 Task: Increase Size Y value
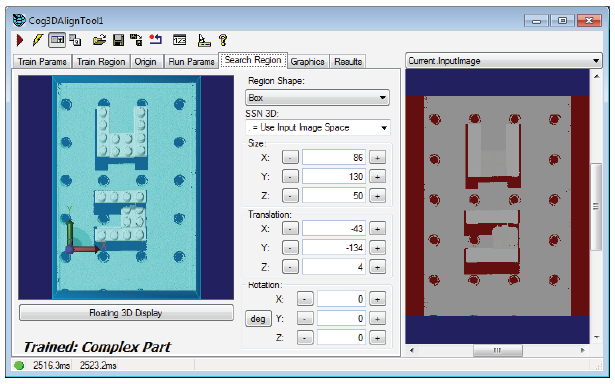pyautogui.click(x=377, y=177)
